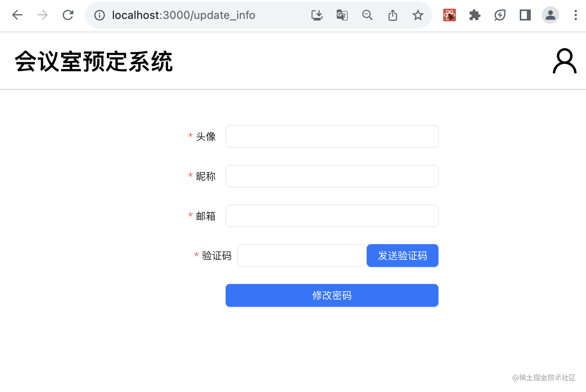Click the share page icon
This screenshot has height=392, width=586.
point(392,15)
